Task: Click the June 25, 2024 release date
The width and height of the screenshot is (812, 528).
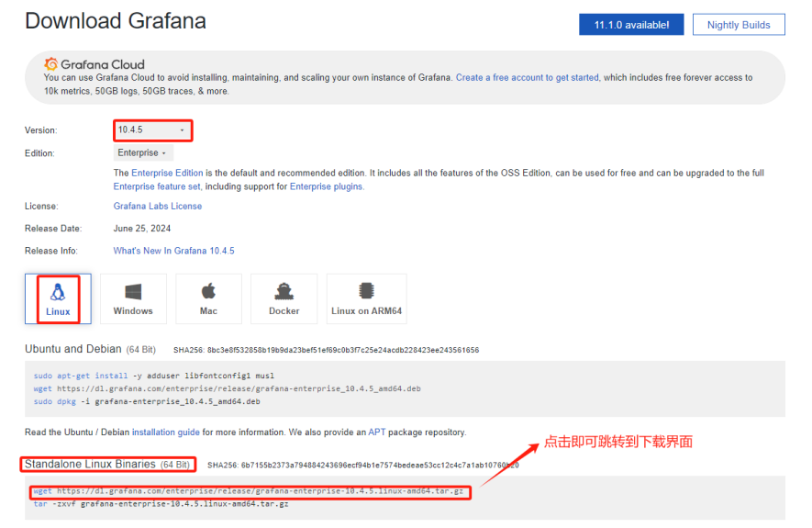Action: coord(142,229)
